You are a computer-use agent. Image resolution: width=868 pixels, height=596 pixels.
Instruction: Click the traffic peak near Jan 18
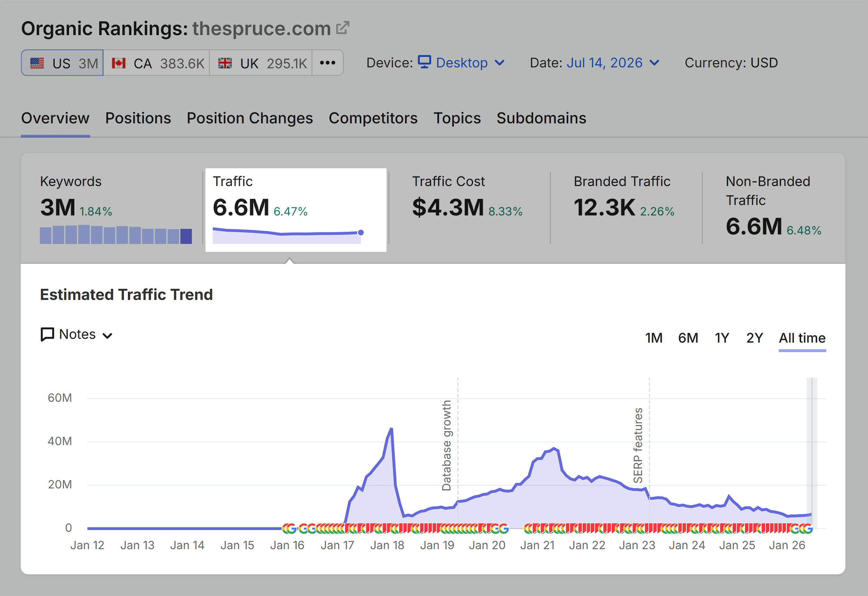coord(391,429)
